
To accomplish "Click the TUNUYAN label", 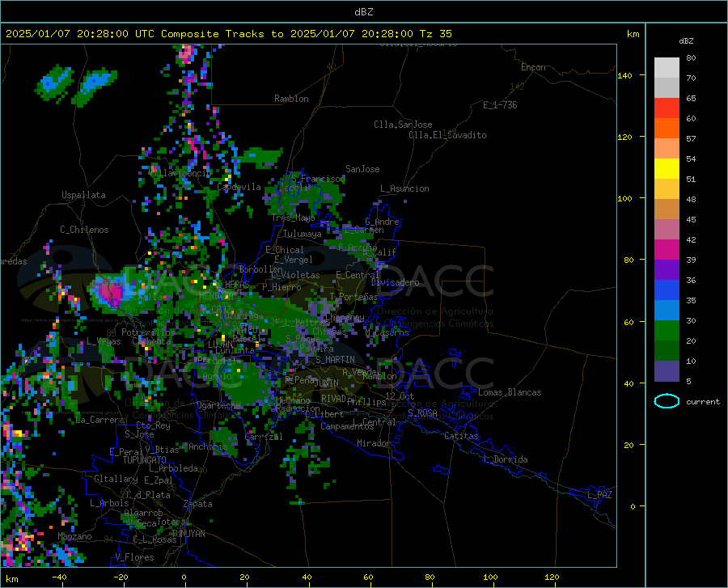I will click(x=188, y=534).
